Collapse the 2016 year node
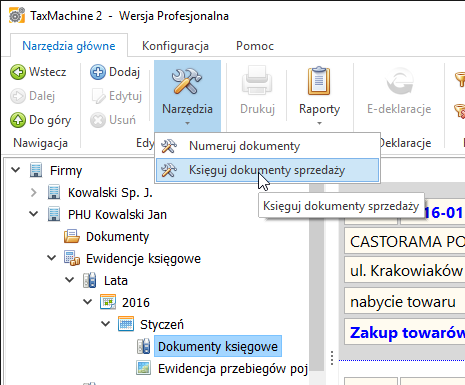The height and width of the screenshot is (385, 465). pyautogui.click(x=87, y=302)
